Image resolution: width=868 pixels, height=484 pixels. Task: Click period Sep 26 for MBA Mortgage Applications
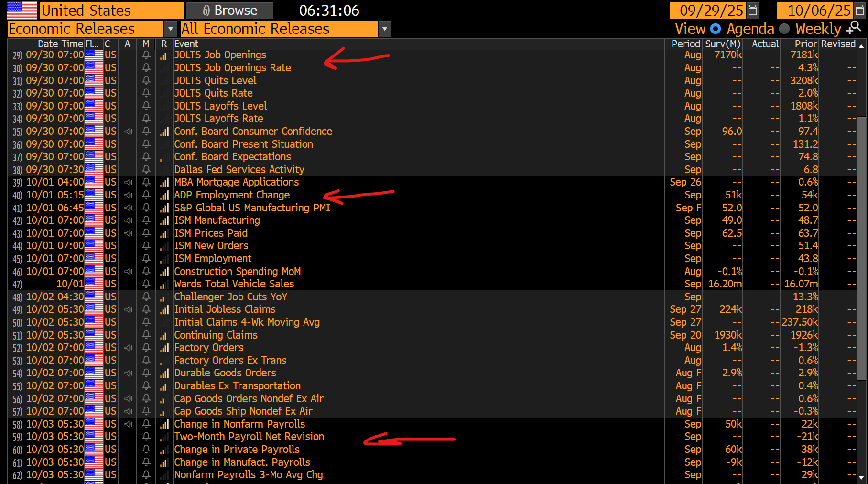pos(685,182)
